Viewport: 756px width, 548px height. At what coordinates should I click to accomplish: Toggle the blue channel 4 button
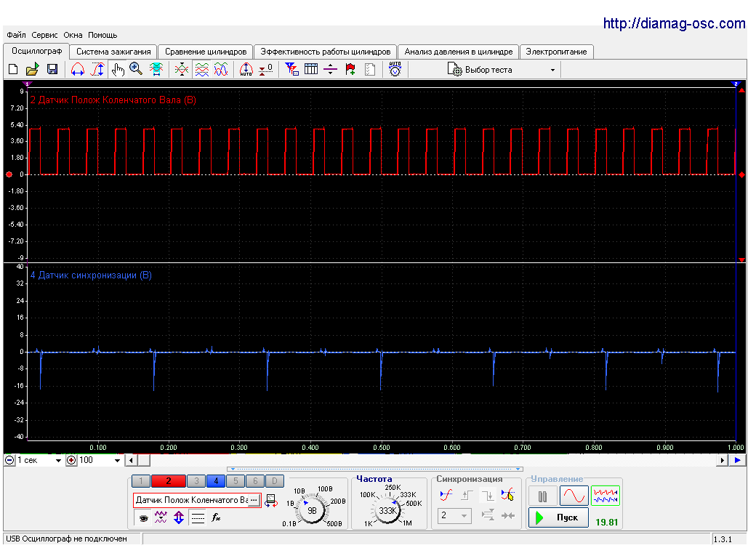pos(216,480)
